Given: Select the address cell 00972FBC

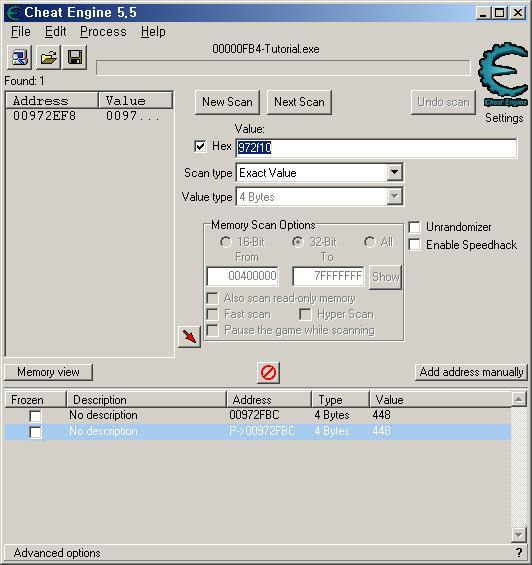Looking at the screenshot, I should pyautogui.click(x=254, y=415).
